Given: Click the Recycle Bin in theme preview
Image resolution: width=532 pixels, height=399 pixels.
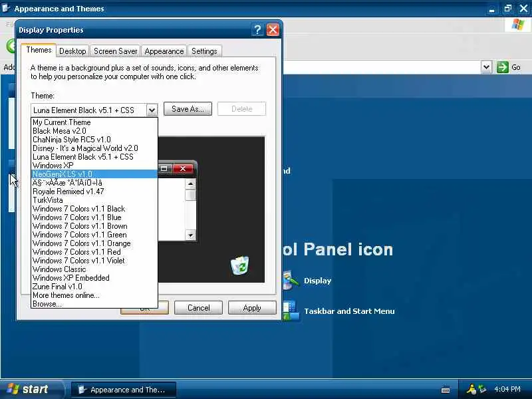Looking at the screenshot, I should click(x=240, y=265).
